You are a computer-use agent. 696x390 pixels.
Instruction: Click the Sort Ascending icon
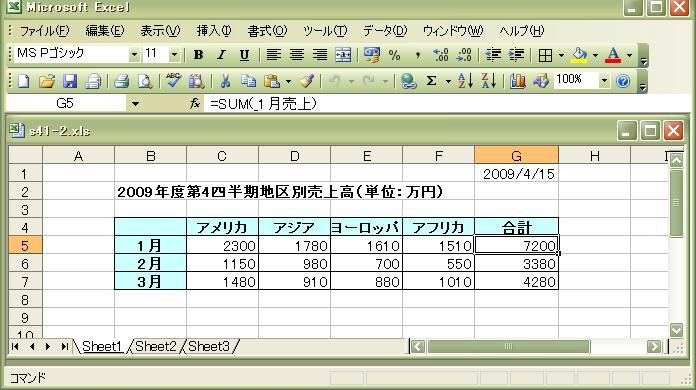(x=464, y=81)
